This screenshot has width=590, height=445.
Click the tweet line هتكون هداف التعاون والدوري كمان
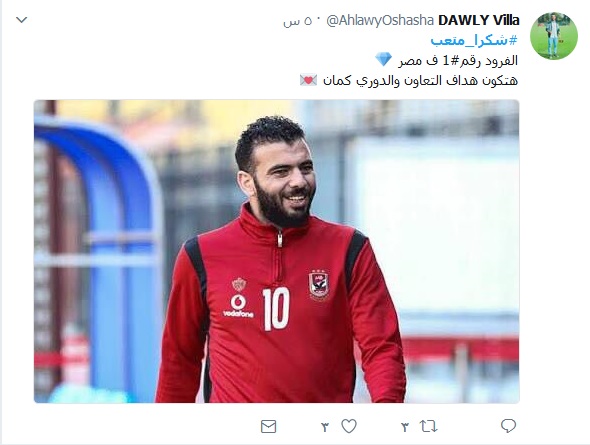click(x=420, y=80)
